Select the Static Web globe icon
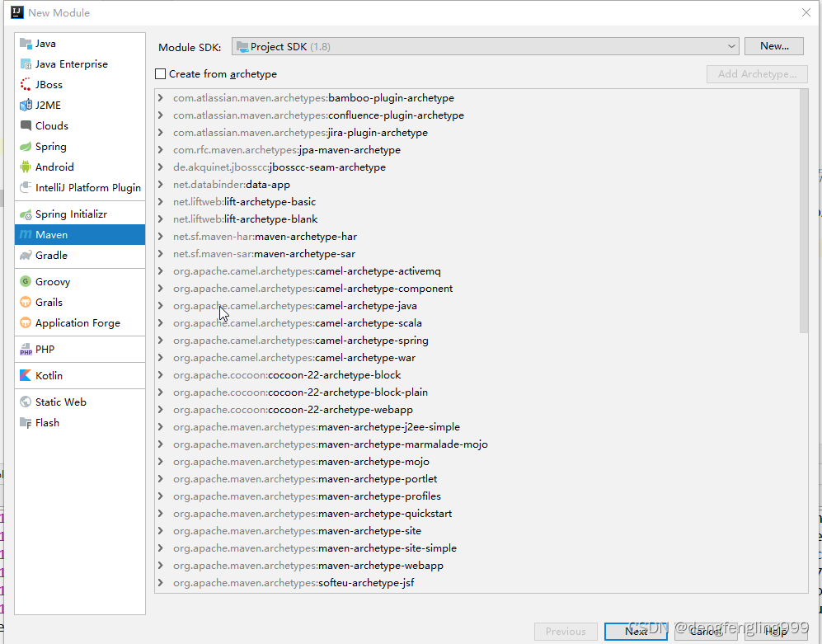Viewport: 822px width, 644px height. click(x=26, y=402)
